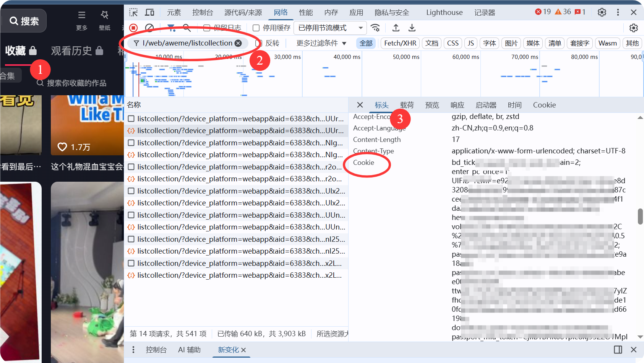The image size is (644, 363).
Task: Check the first listcollection request checkbox
Action: [x=131, y=119]
